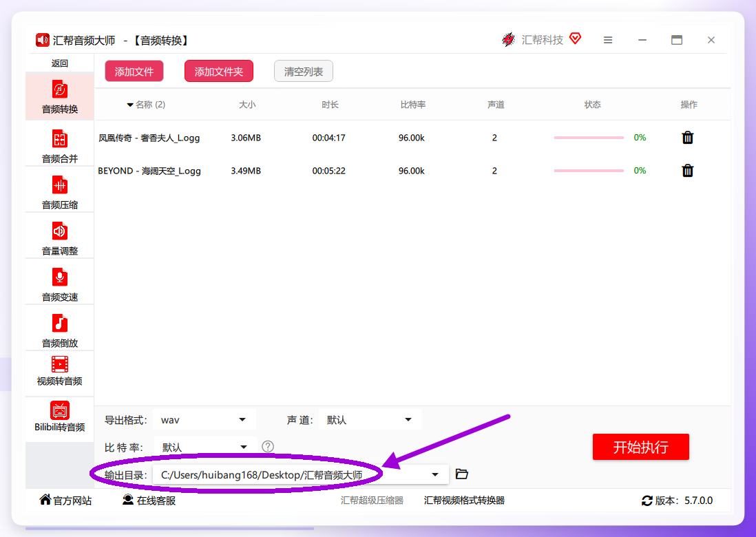Viewport: 756px width, 537px height.
Task: Click the 00:04:17 duration cell
Action: coord(329,138)
